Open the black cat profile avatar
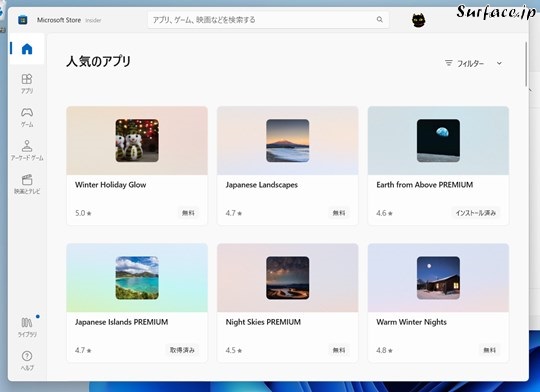This screenshot has width=540, height=392. click(418, 20)
